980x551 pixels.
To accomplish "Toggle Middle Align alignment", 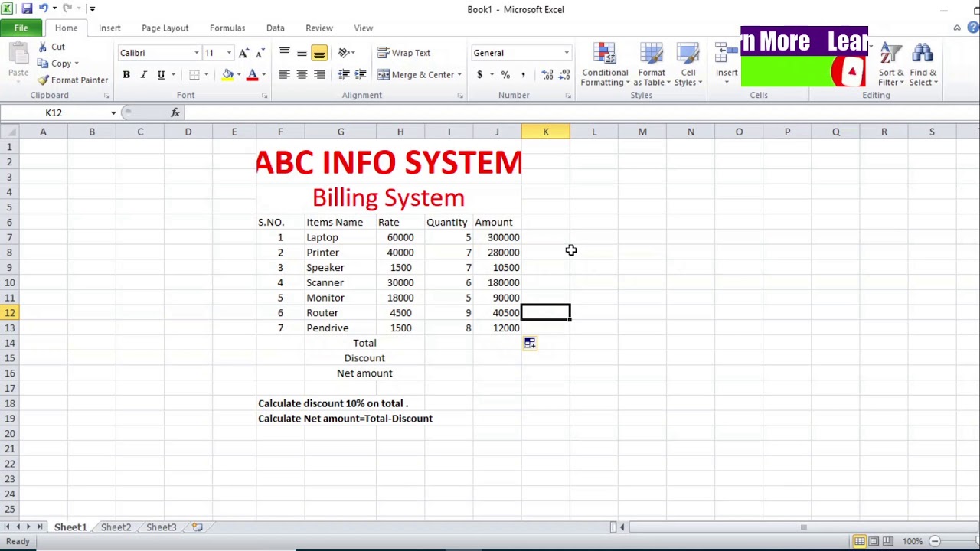I will (x=302, y=53).
